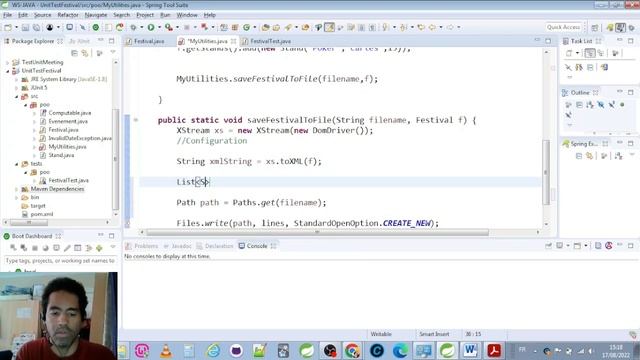Image resolution: width=640 pixels, height=360 pixels.
Task: Toggle Link with Editor in Spring Explorer
Action: 589,156
